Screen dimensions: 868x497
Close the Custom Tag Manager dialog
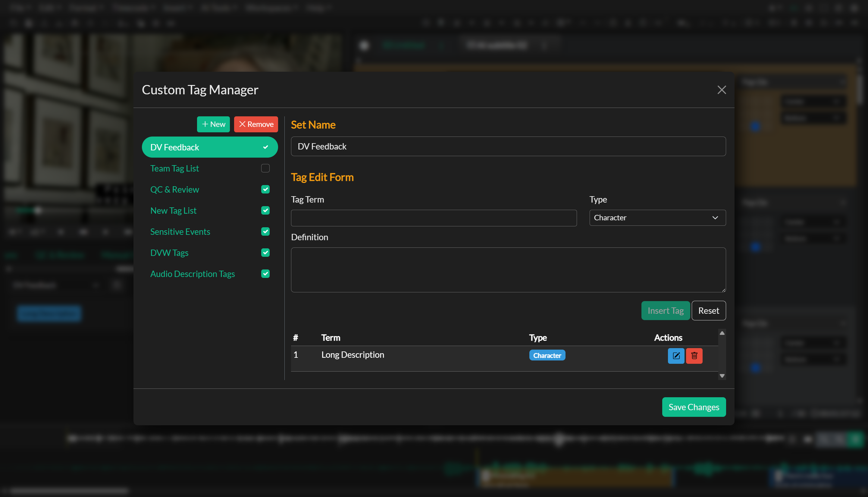click(x=722, y=90)
